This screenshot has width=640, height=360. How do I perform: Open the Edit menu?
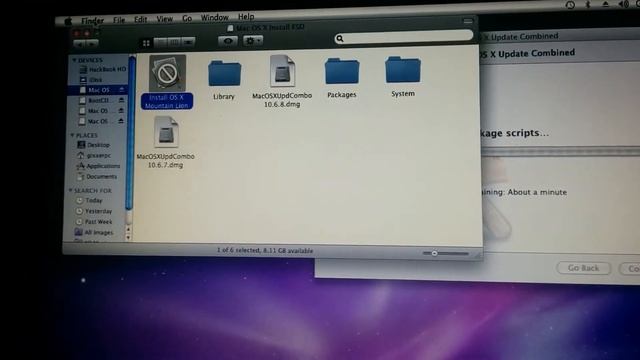[x=140, y=19]
